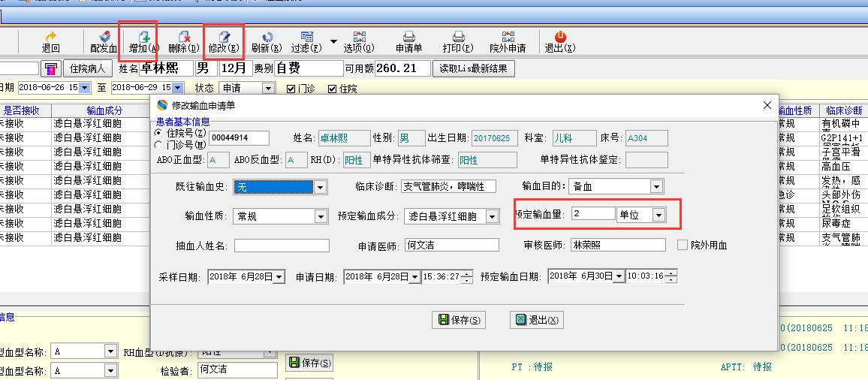The width and height of the screenshot is (868, 380).
Task: Click the 住院号 field showing 00044914
Action: click(x=239, y=138)
